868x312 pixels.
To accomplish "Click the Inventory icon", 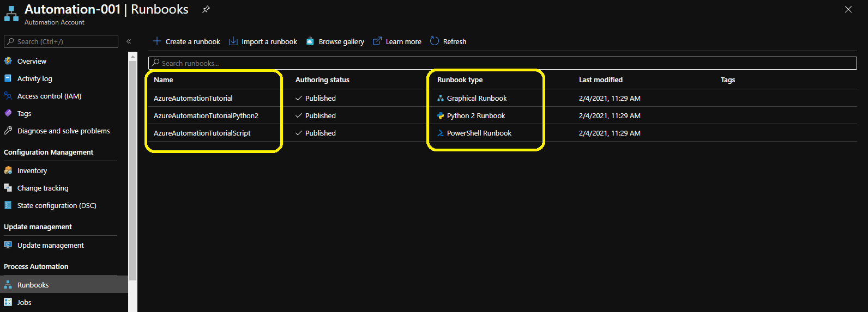I will coord(8,170).
